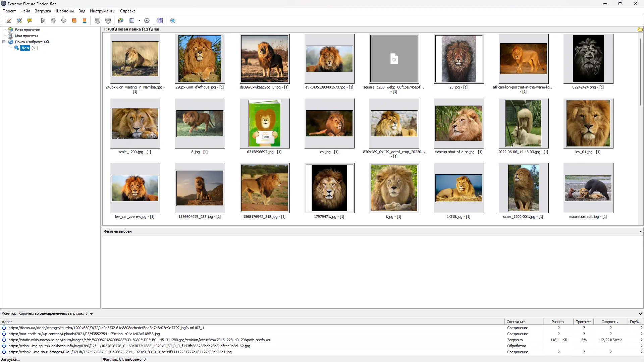Open the Шаблоны menu
Image resolution: width=644 pixels, height=362 pixels.
click(64, 11)
